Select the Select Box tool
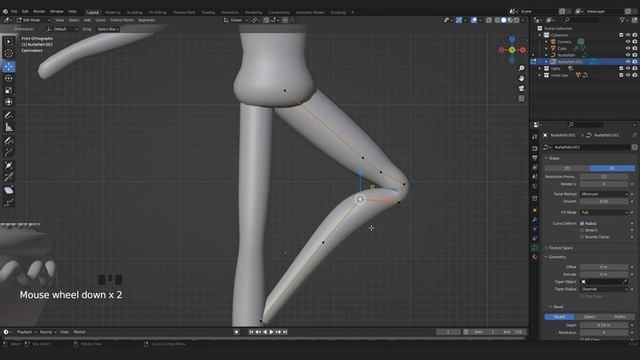This screenshot has height=360, width=640. point(9,42)
